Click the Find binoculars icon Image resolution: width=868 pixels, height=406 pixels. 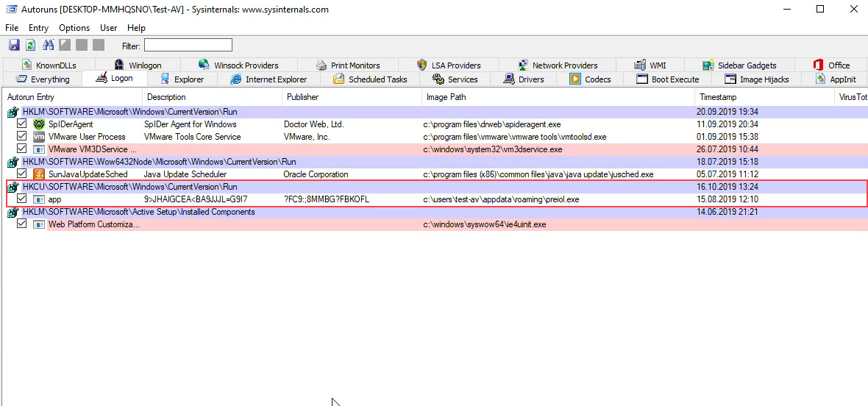coord(49,46)
